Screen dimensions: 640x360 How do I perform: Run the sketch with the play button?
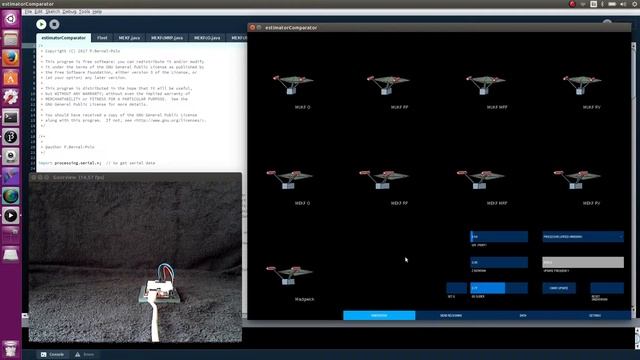pos(41,24)
